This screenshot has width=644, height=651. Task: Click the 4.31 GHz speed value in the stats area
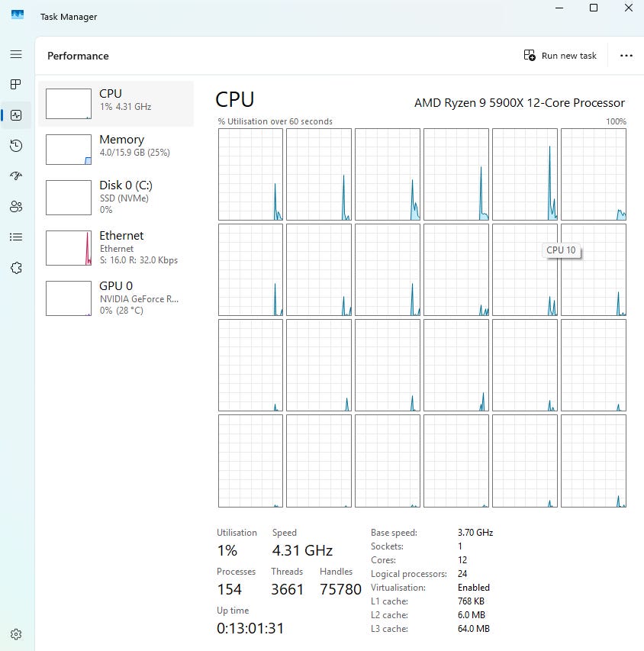coord(302,550)
